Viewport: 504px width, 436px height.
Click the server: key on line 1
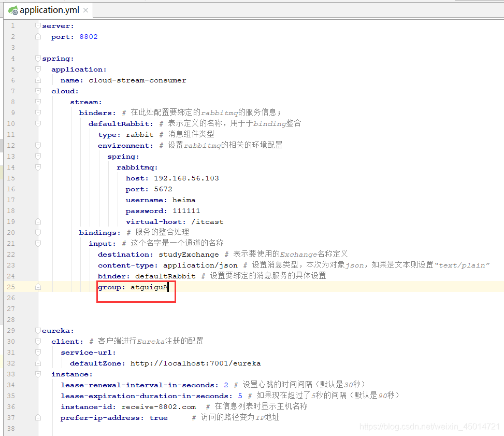click(x=58, y=26)
